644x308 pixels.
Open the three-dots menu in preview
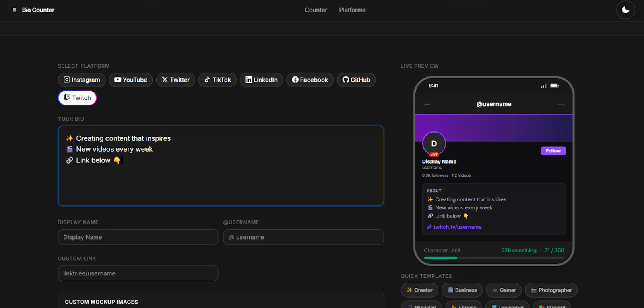click(x=561, y=105)
